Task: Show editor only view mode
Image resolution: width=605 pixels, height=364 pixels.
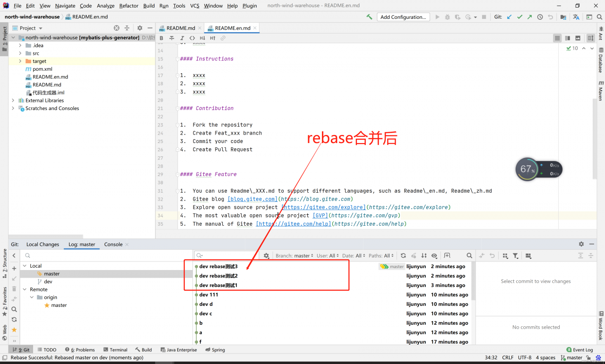Action: tap(557, 38)
